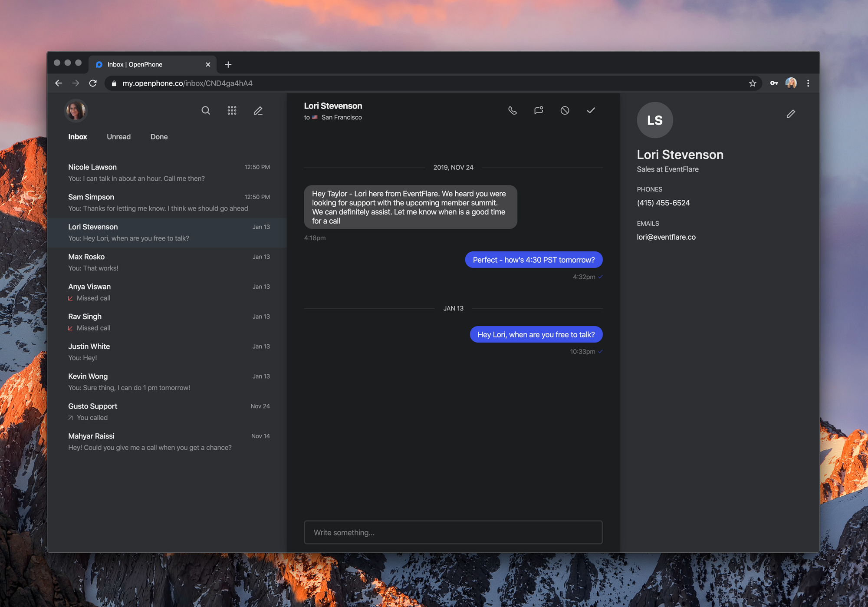Click the Write something message field
This screenshot has width=868, height=607.
point(453,532)
